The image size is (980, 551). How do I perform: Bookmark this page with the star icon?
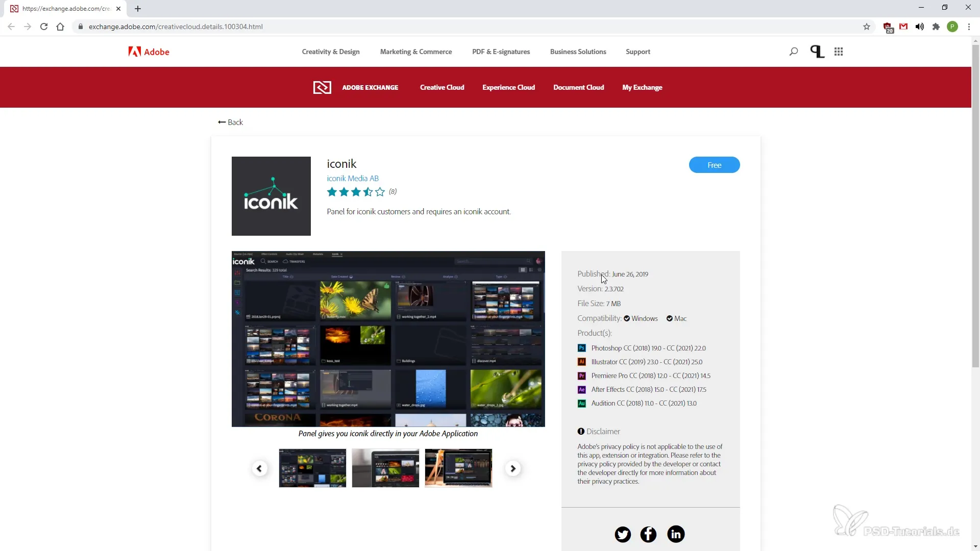[x=867, y=27]
